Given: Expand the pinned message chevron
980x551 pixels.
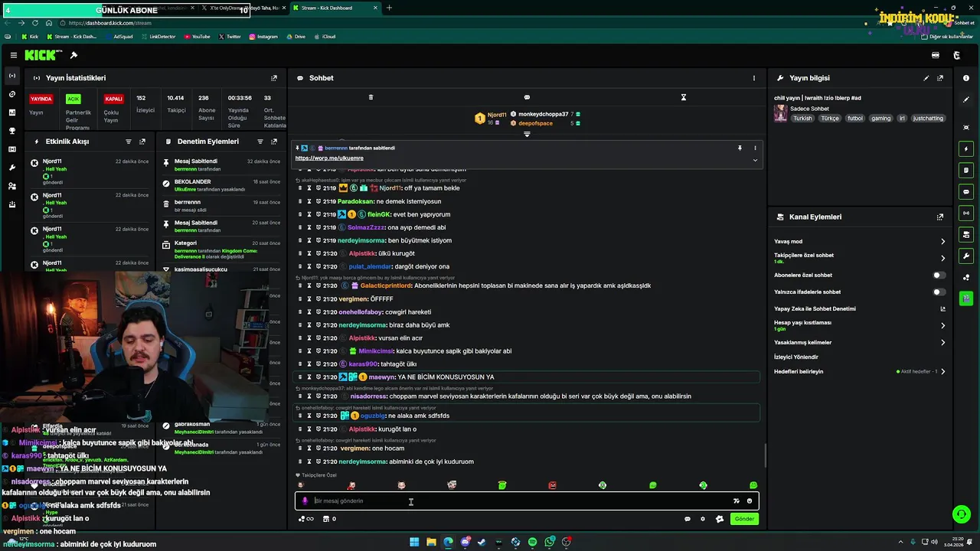Looking at the screenshot, I should [x=755, y=160].
